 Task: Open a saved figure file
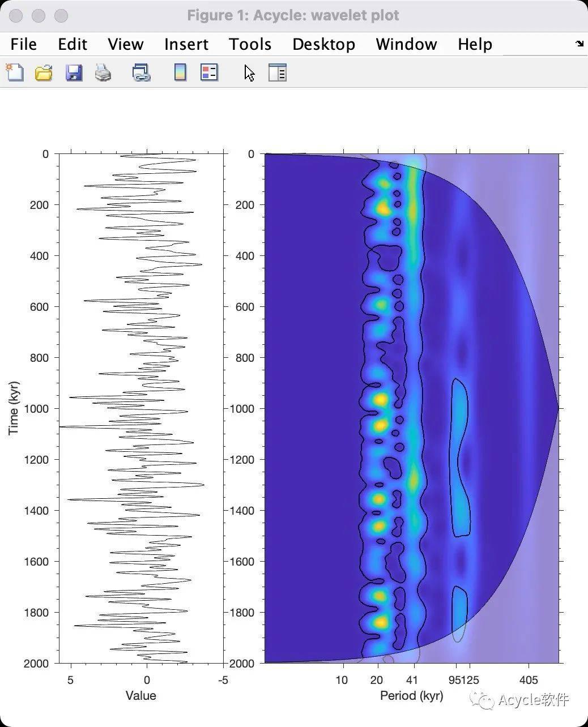pos(44,72)
